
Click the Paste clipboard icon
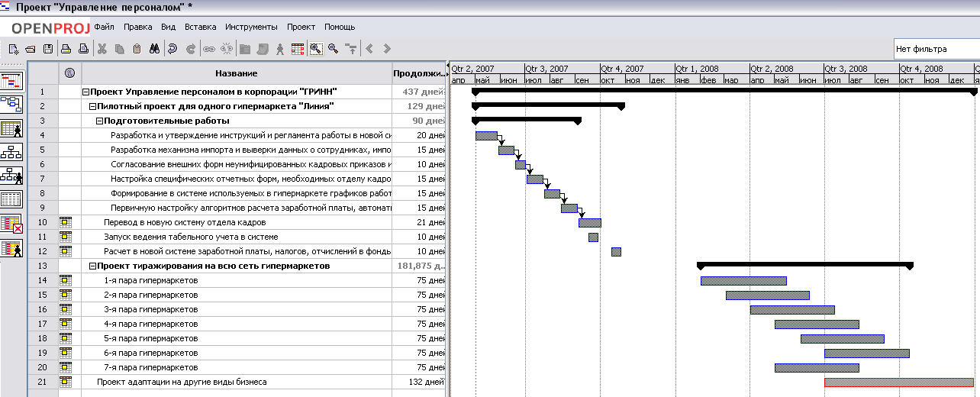[137, 49]
